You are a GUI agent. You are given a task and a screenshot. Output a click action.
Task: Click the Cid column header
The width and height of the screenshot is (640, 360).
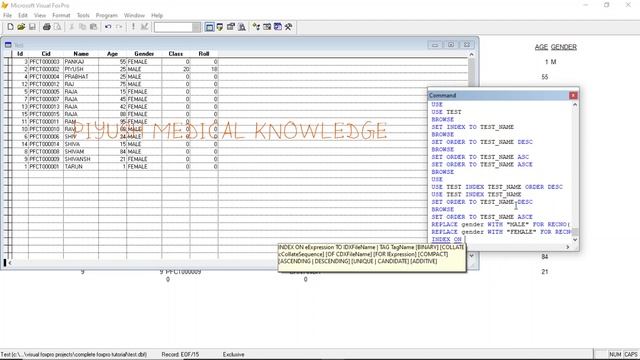coord(46,54)
